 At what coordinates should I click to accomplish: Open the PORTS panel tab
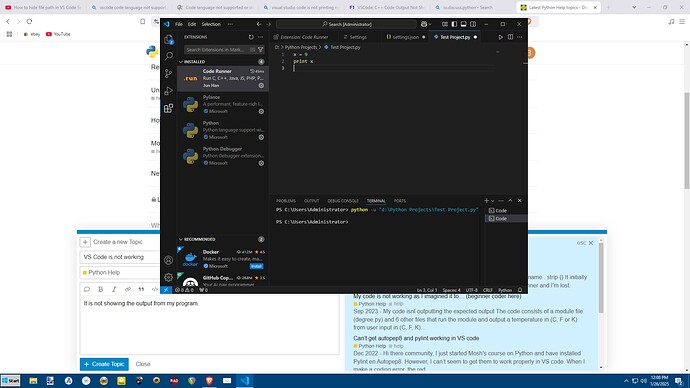(400, 201)
